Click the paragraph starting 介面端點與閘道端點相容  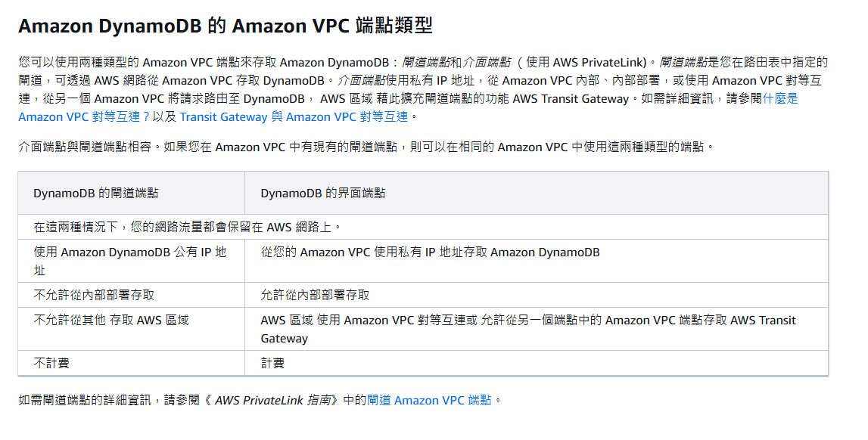pos(366,147)
